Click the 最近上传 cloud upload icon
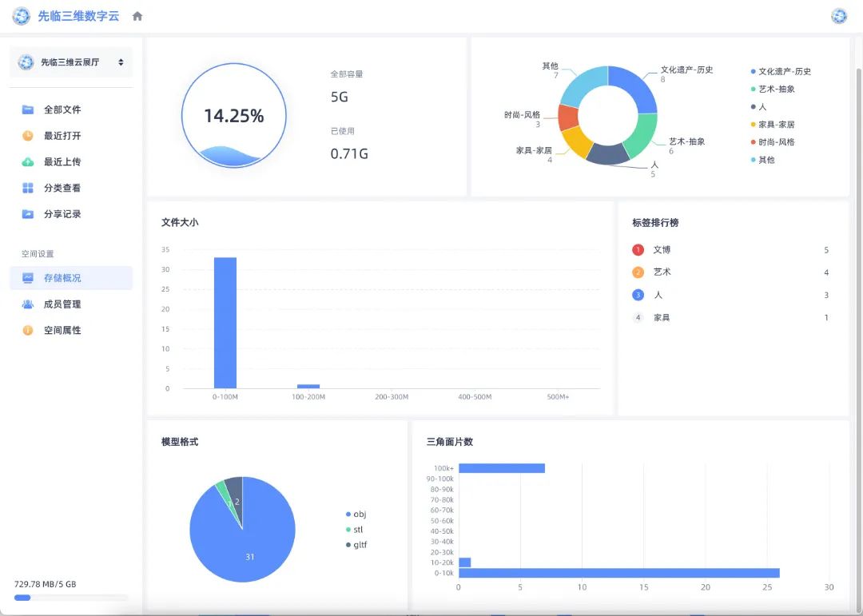 (28, 161)
